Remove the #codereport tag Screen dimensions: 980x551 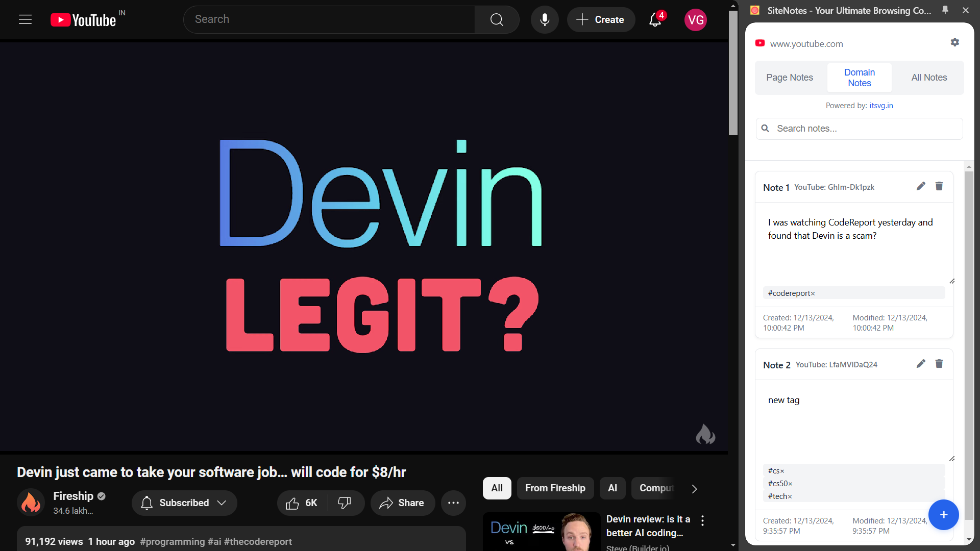pyautogui.click(x=813, y=294)
